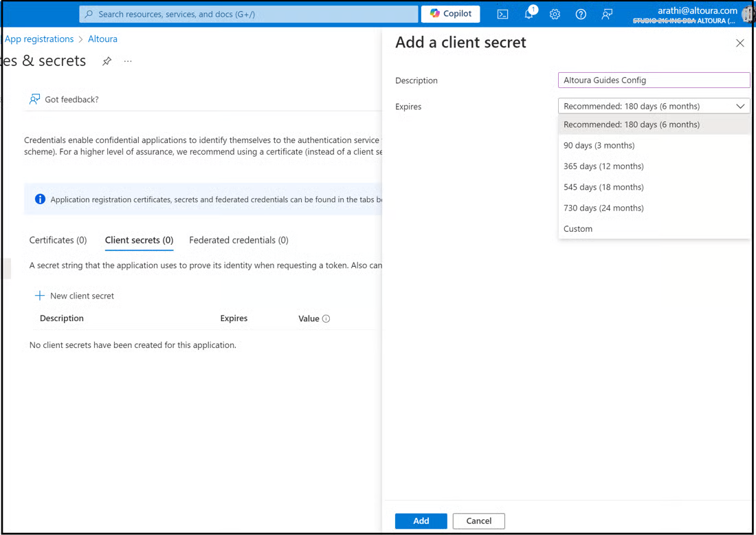Click the Value column header
This screenshot has width=756, height=535.
(x=309, y=318)
